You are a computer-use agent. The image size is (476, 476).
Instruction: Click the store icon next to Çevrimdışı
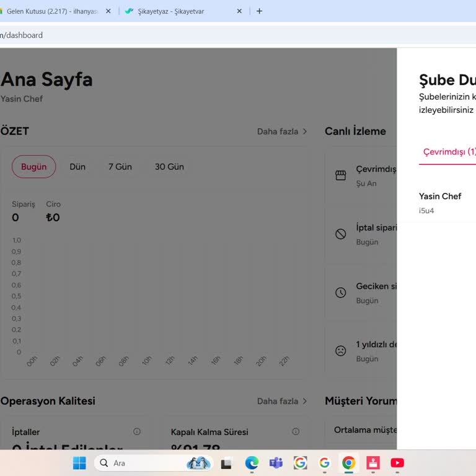(340, 175)
